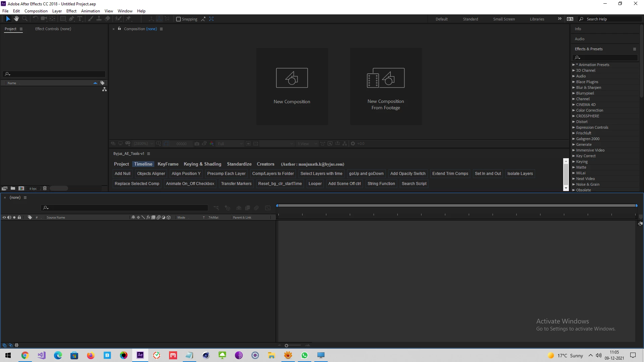Screen dimensions: 644x362
Task: Click the Add Null button
Action: 122,174
